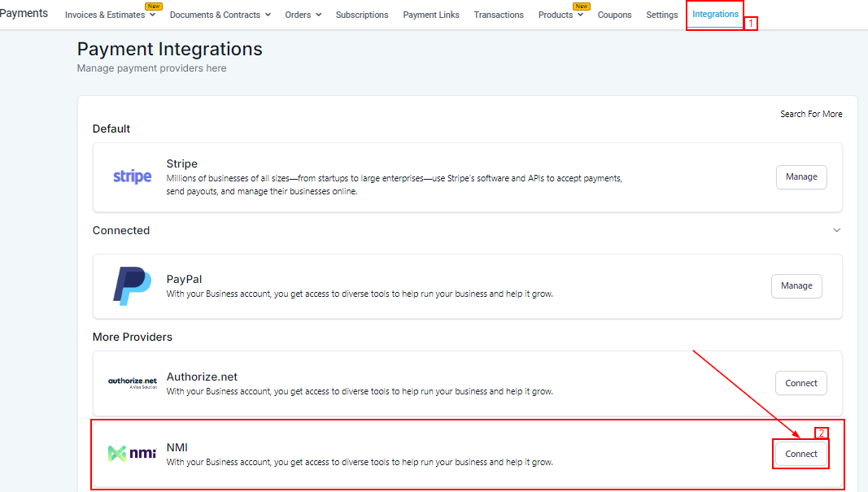The height and width of the screenshot is (492, 868).
Task: Click the Stripe provider name
Action: pos(181,163)
